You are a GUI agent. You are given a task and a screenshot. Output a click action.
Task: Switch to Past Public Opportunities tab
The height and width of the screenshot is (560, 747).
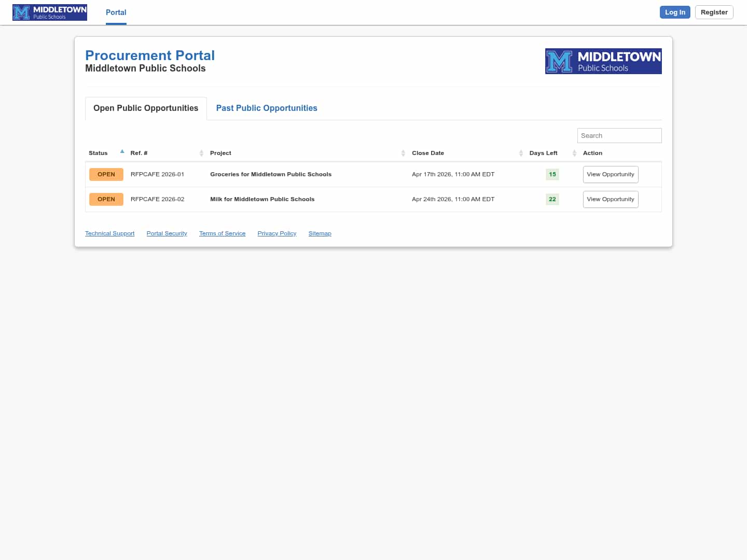tap(267, 108)
